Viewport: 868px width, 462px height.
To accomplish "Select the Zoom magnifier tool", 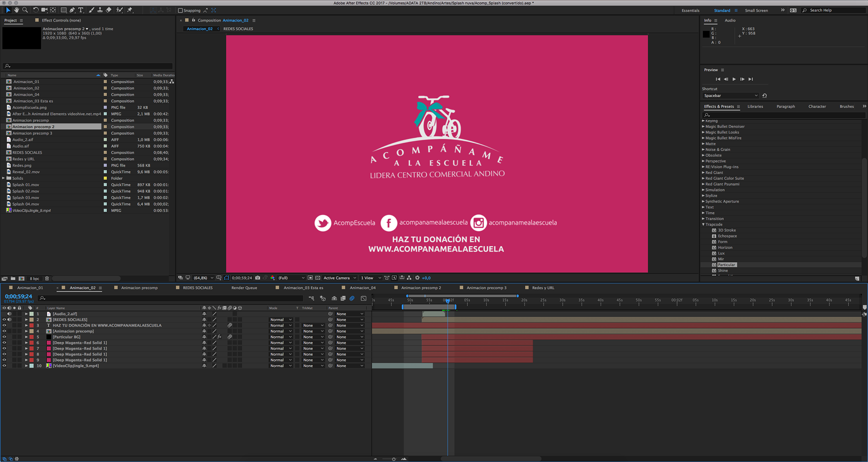I will (x=25, y=10).
